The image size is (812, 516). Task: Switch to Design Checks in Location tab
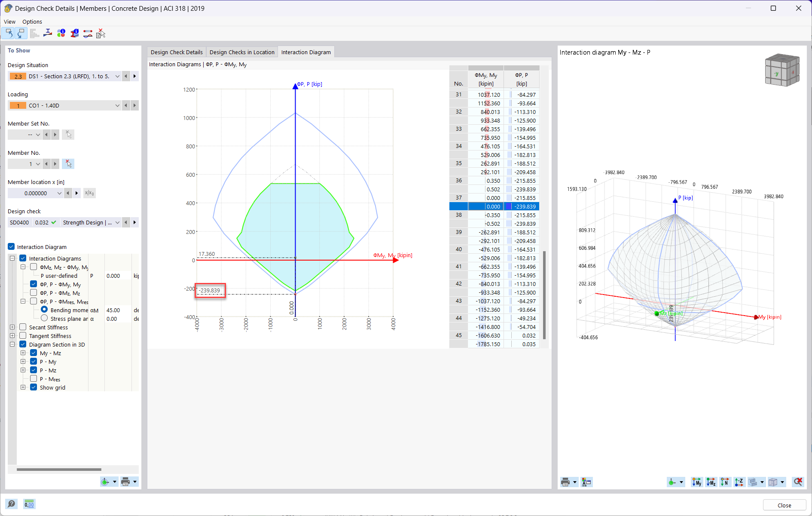coord(242,52)
